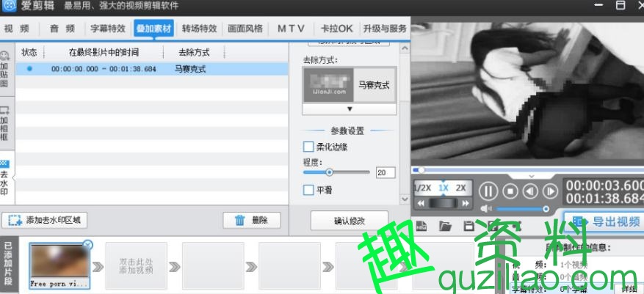Switch to the 音频 tab
644x294 pixels.
[x=62, y=29]
